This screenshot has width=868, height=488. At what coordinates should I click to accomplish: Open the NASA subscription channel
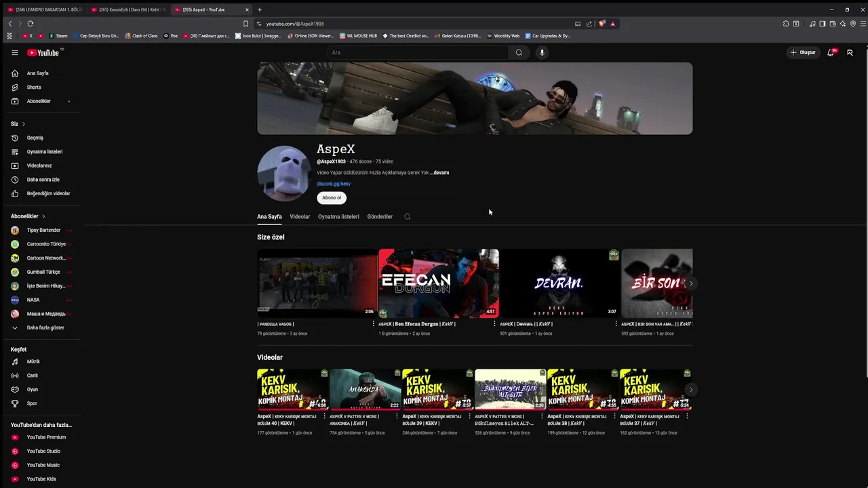[x=33, y=300]
